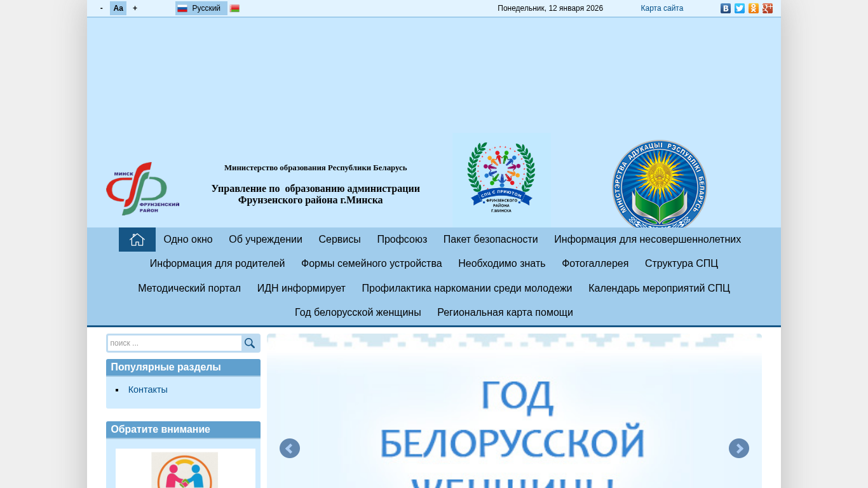Click the search magnifier button
The height and width of the screenshot is (488, 868).
tap(250, 343)
